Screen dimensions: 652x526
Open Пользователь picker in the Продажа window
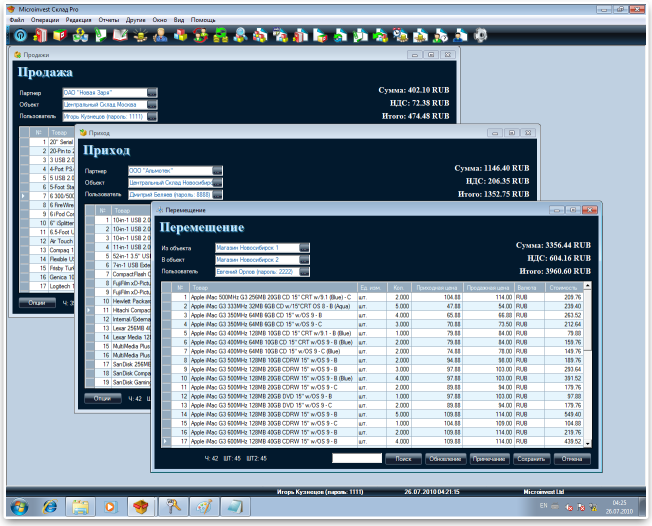point(152,116)
